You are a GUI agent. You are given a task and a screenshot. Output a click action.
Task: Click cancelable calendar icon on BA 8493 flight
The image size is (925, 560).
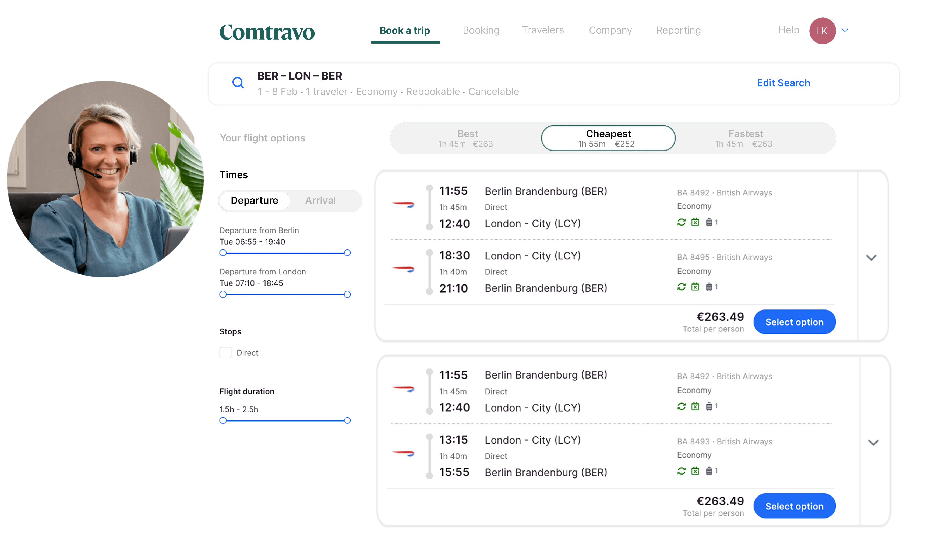click(695, 471)
